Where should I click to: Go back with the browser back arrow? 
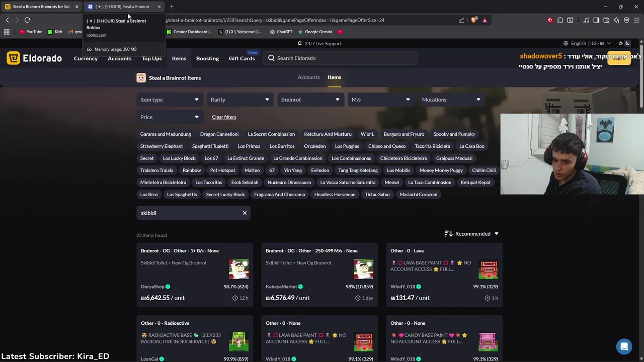click(7, 20)
